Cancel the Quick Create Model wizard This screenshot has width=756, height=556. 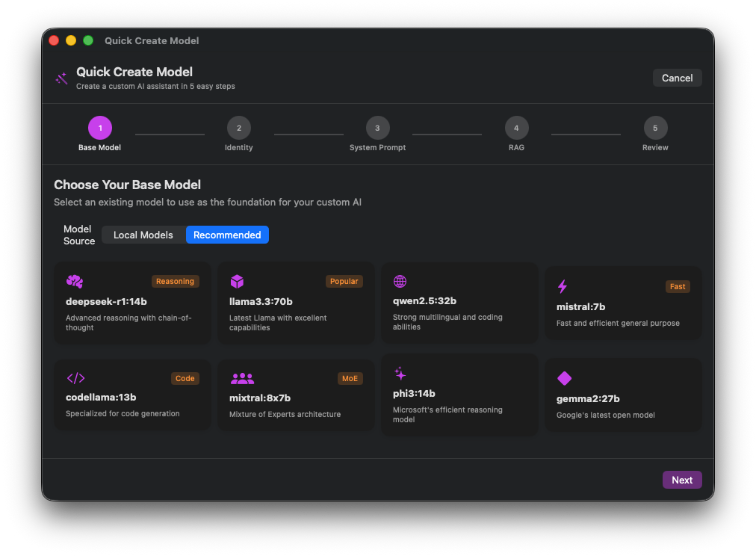point(677,78)
